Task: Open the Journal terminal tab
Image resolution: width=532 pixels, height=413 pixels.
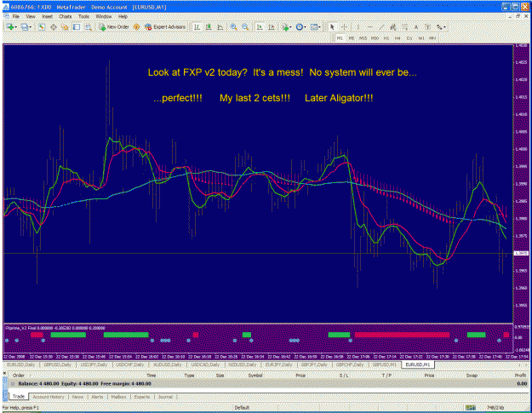Action: click(x=165, y=397)
